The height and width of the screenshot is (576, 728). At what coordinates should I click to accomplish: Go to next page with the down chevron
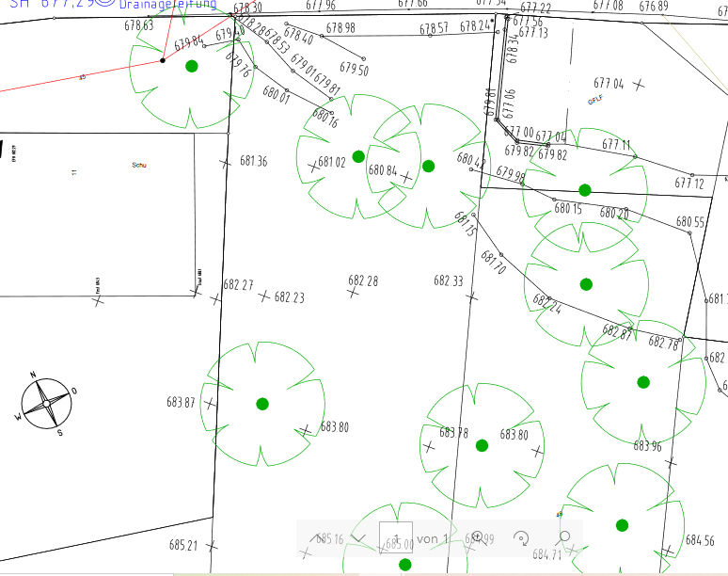[357, 537]
